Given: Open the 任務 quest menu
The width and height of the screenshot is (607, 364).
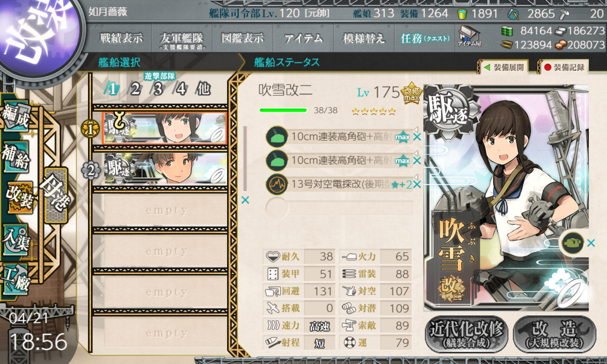Looking at the screenshot, I should pos(425,38).
